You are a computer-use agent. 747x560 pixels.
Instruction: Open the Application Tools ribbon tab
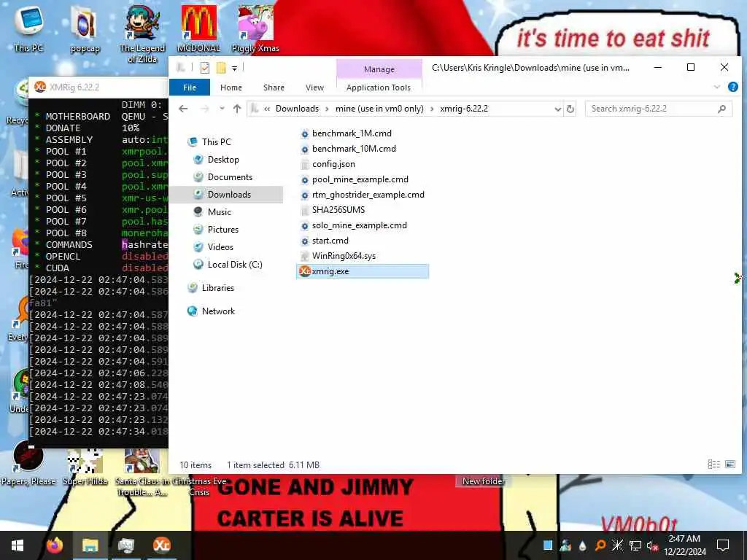point(379,87)
